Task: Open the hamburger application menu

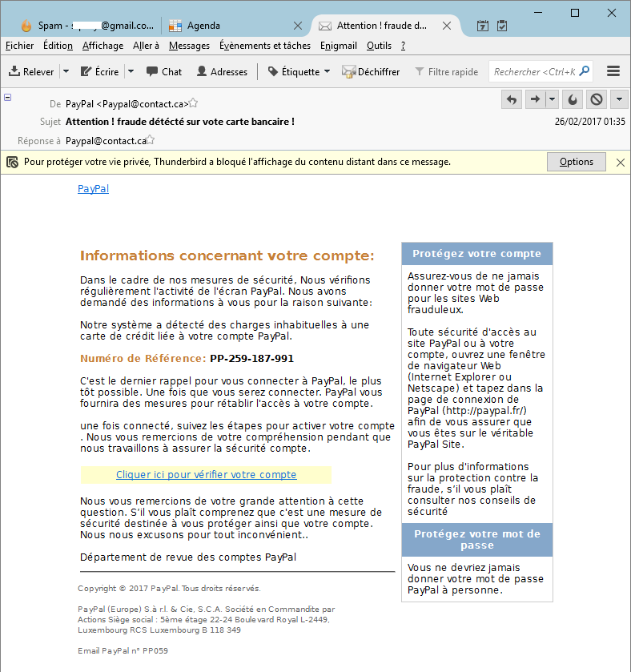Action: (x=613, y=71)
